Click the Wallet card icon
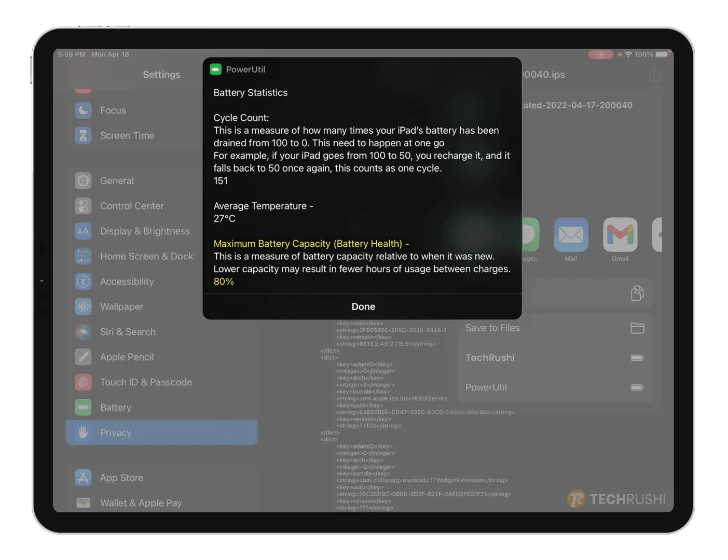The height and width of the screenshot is (560, 728). pyautogui.click(x=83, y=502)
